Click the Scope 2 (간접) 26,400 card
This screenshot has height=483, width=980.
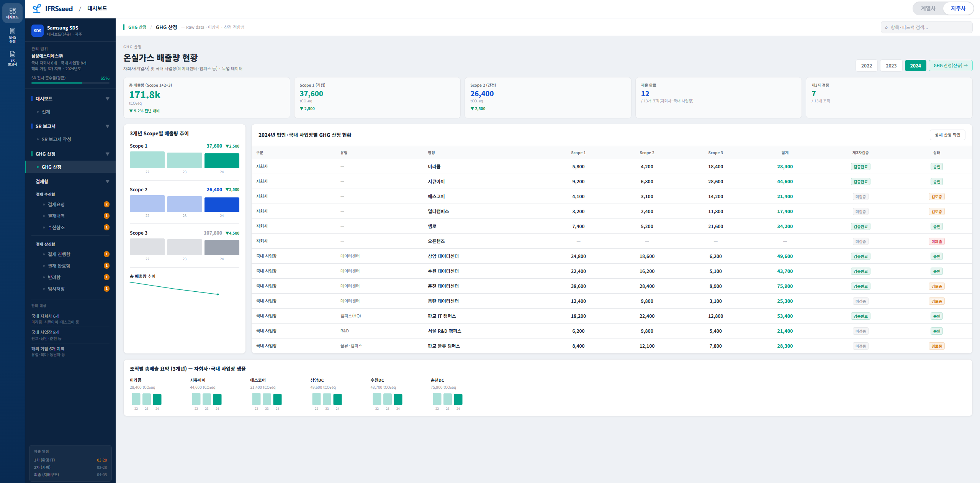click(x=548, y=98)
